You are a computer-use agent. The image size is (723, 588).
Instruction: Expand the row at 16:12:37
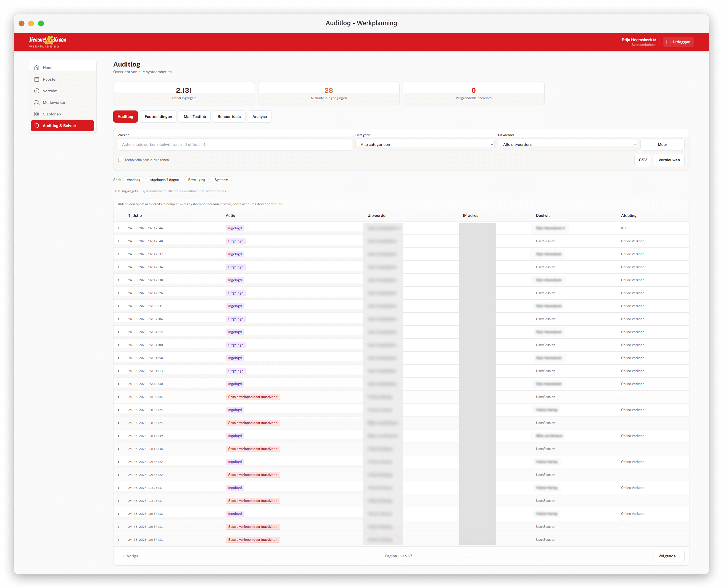coord(118,254)
